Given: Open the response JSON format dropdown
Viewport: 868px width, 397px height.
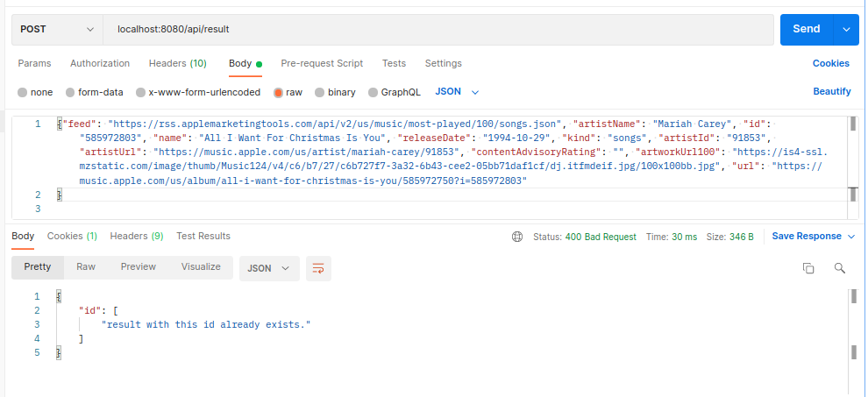Looking at the screenshot, I should point(269,268).
